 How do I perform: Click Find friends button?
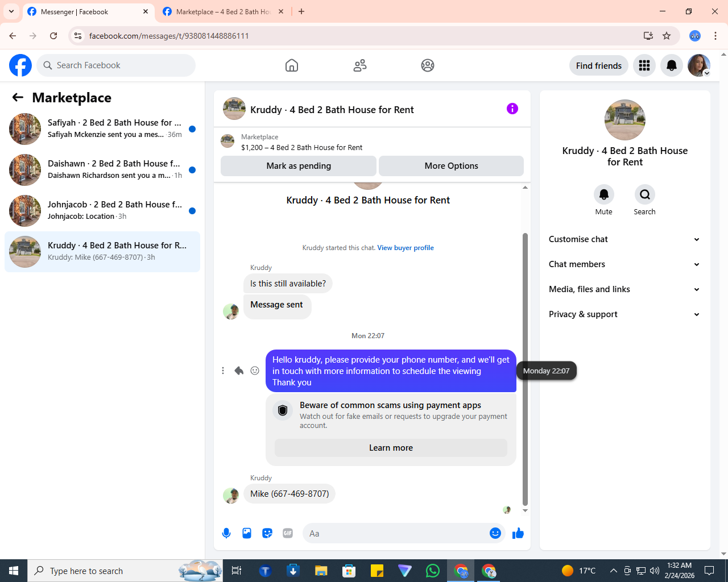click(x=599, y=65)
